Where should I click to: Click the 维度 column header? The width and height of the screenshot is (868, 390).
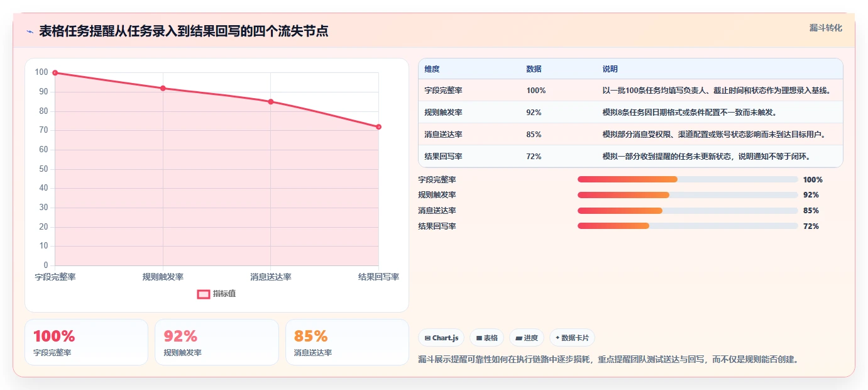pyautogui.click(x=432, y=69)
